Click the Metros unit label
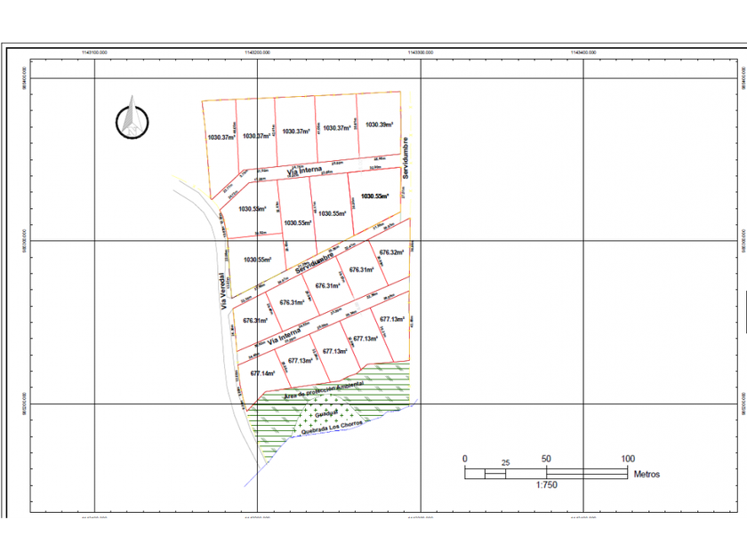The image size is (747, 560). [x=647, y=475]
